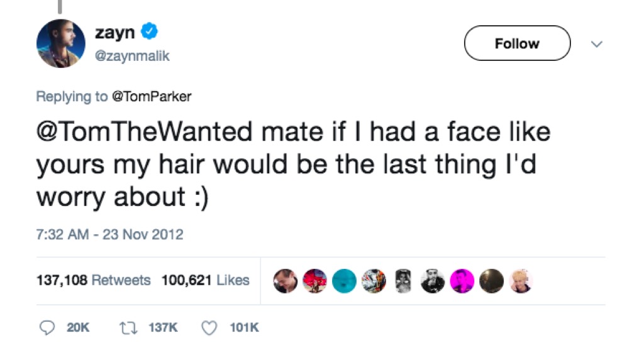
Task: Visit the @TomParker replying-to link
Action: tap(151, 96)
